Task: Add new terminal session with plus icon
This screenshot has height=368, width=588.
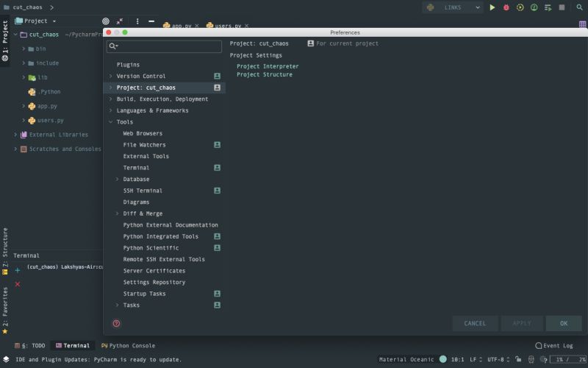Action: (x=17, y=270)
